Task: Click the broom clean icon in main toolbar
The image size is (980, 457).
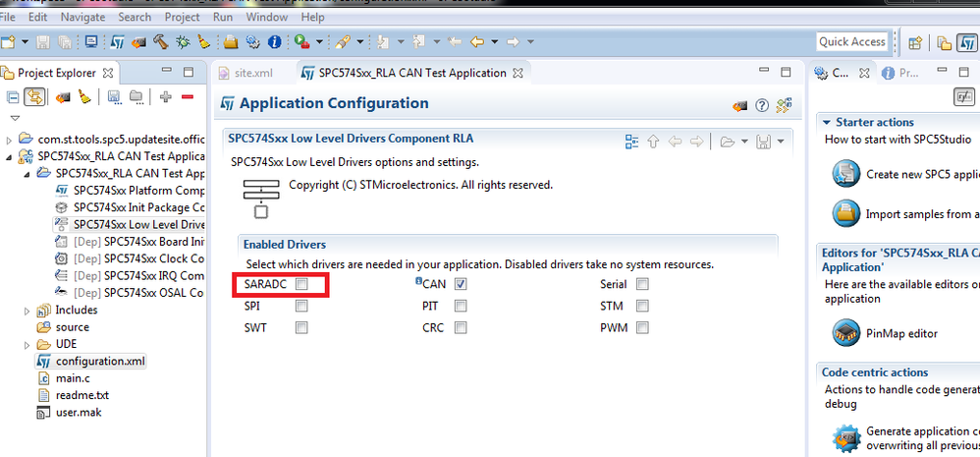Action: pos(203,42)
